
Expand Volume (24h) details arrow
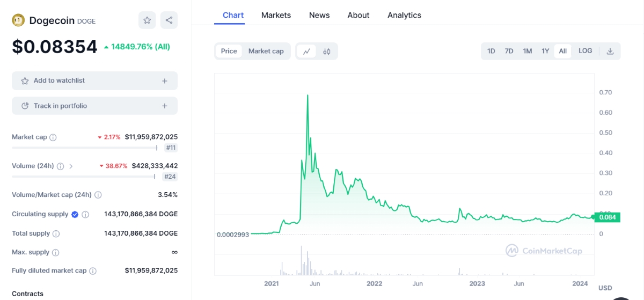71,166
